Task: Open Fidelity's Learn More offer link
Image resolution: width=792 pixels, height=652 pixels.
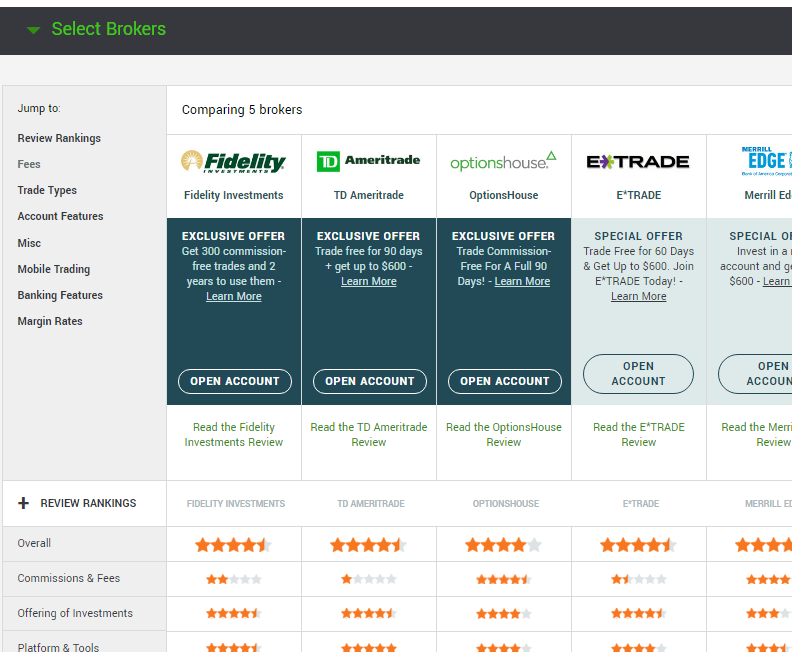Action: click(x=234, y=296)
